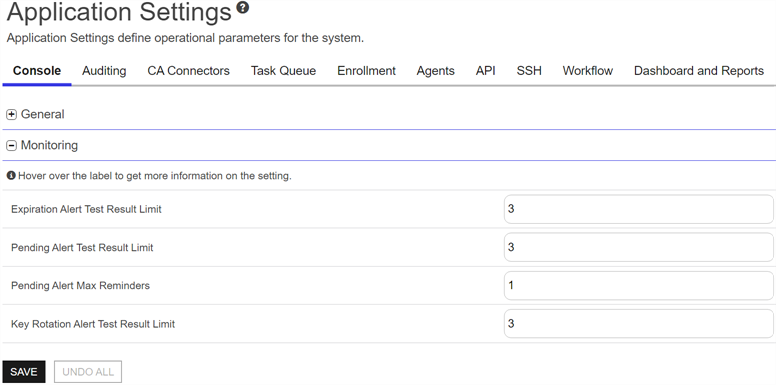This screenshot has height=385, width=776.
Task: Open the Workflow tab
Action: (x=587, y=71)
